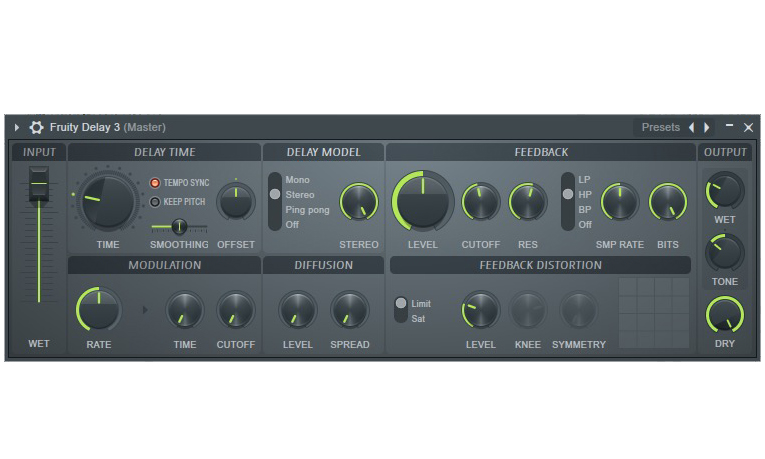765x459 pixels.
Task: Click the 'FEEDBACK DISTORTION' section header
Action: (541, 265)
